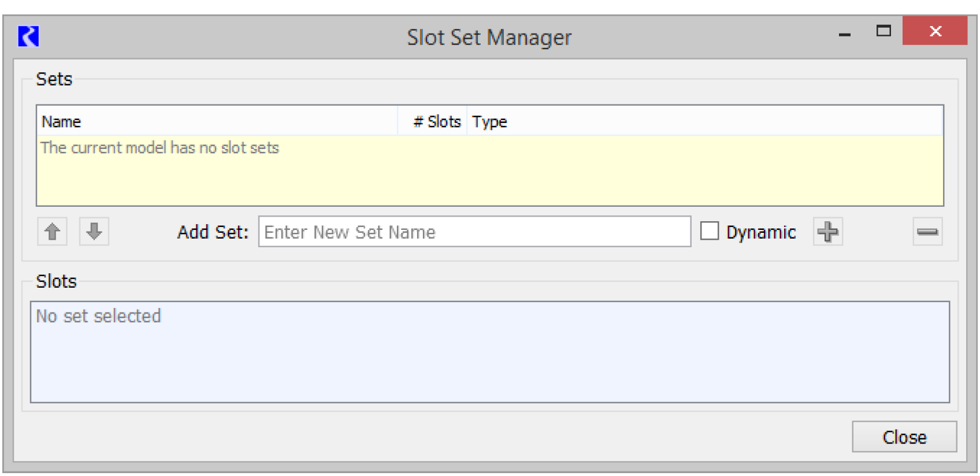Click the move set up arrow
Image resolution: width=980 pixels, height=476 pixels.
pyautogui.click(x=53, y=232)
